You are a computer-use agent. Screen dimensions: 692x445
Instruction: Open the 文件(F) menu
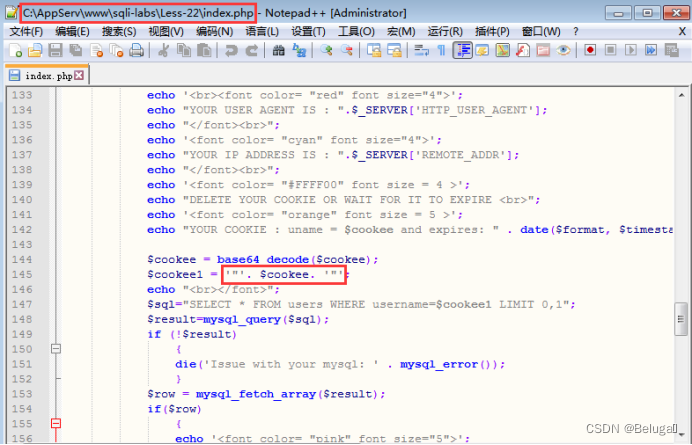coord(26,32)
